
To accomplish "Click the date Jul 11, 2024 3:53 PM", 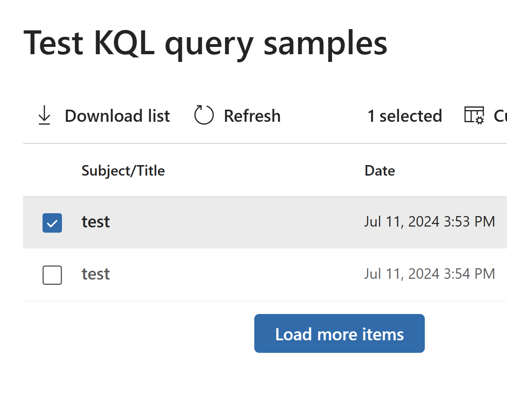I will pos(429,222).
